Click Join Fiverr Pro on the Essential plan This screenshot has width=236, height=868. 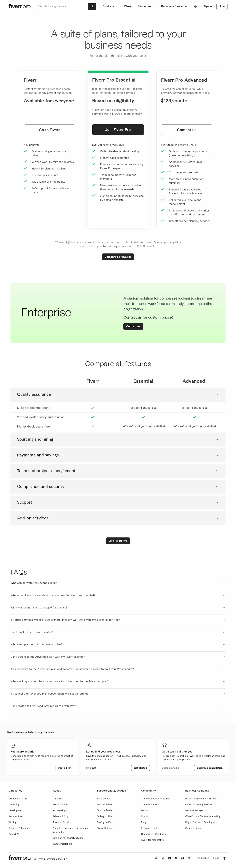pos(118,129)
